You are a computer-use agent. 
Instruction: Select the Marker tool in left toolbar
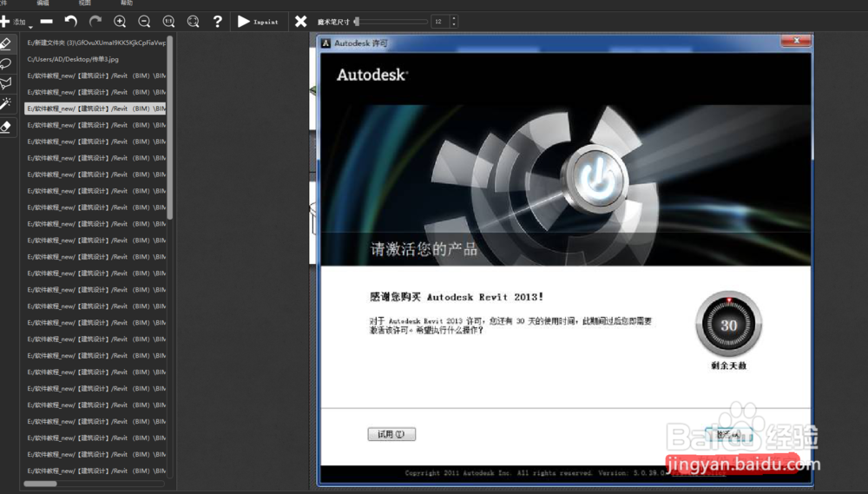[7, 43]
